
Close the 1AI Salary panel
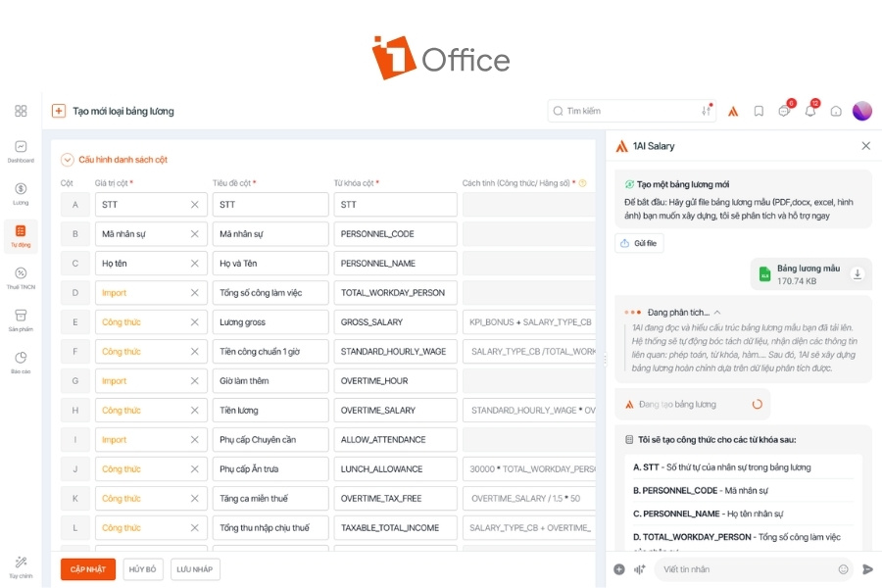(865, 146)
